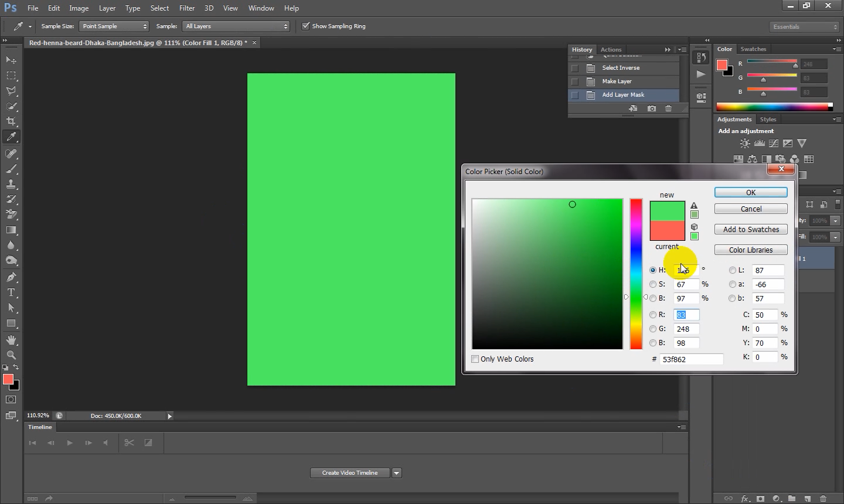Select the S saturation radio button
The height and width of the screenshot is (504, 844).
click(653, 284)
